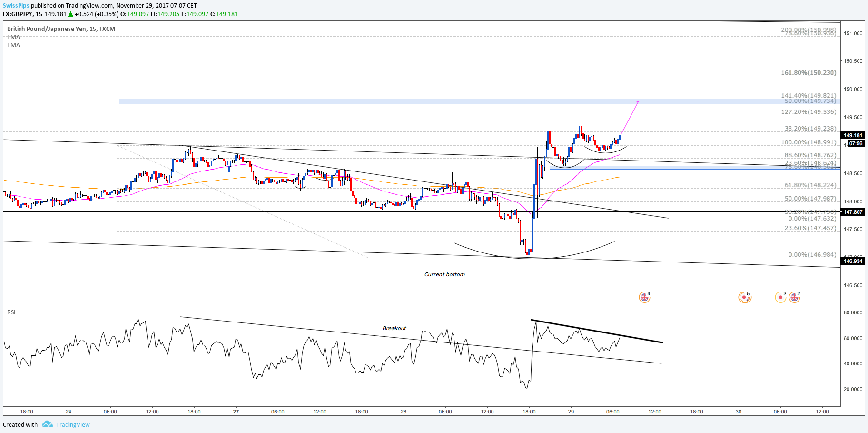Click the bar countdown timer 07:56
868x433 pixels.
tap(856, 143)
